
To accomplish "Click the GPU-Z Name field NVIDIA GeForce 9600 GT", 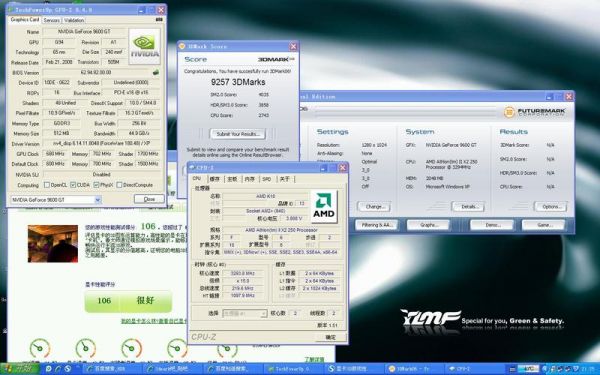I will point(85,32).
